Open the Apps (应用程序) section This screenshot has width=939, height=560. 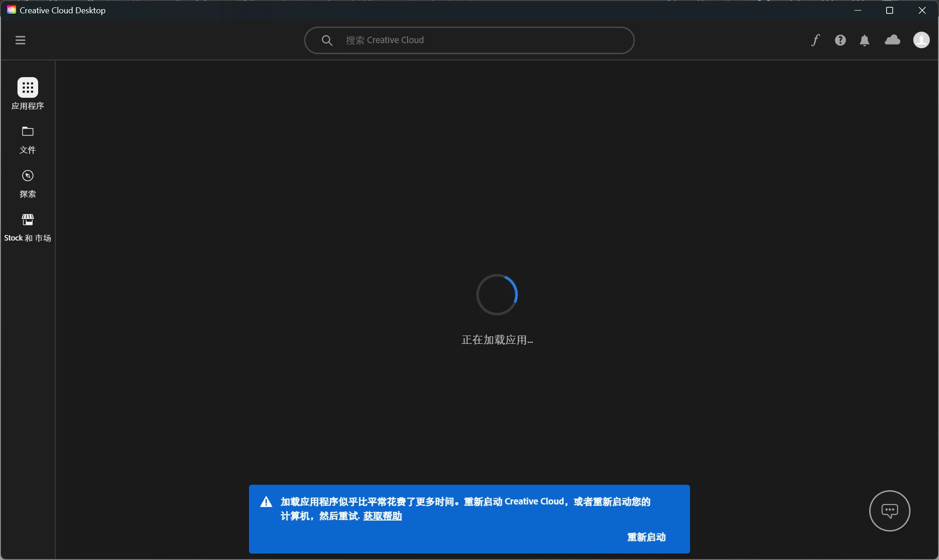[x=28, y=87]
